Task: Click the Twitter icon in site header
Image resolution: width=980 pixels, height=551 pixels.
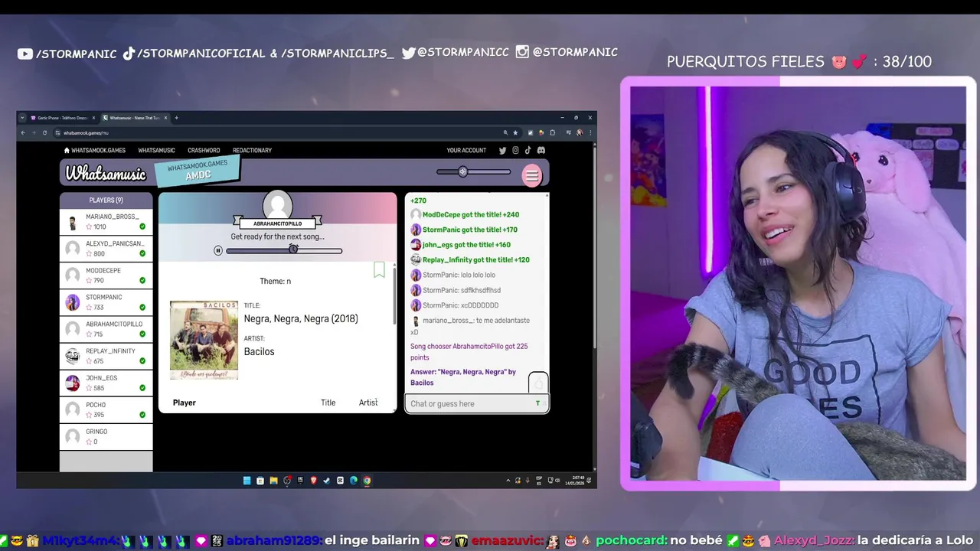Action: [503, 150]
